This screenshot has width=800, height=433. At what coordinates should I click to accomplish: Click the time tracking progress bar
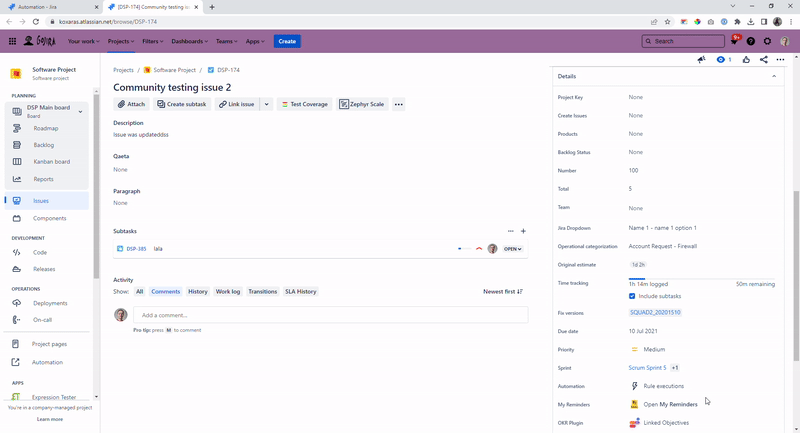pyautogui.click(x=702, y=279)
